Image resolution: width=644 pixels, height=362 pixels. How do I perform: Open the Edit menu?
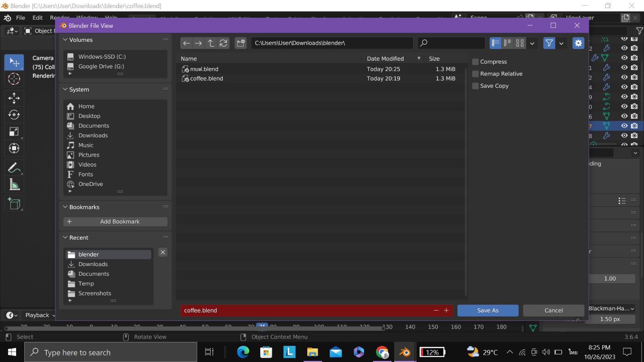[x=37, y=18]
